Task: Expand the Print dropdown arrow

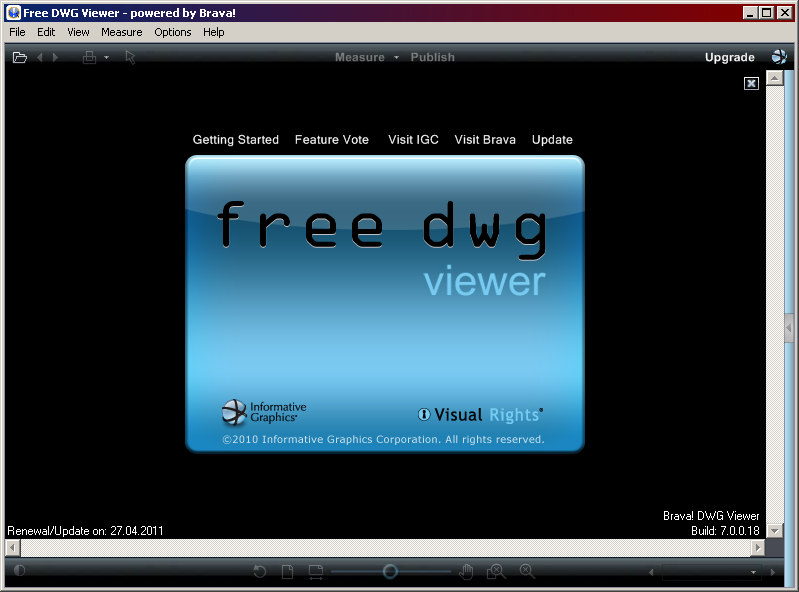Action: click(105, 58)
